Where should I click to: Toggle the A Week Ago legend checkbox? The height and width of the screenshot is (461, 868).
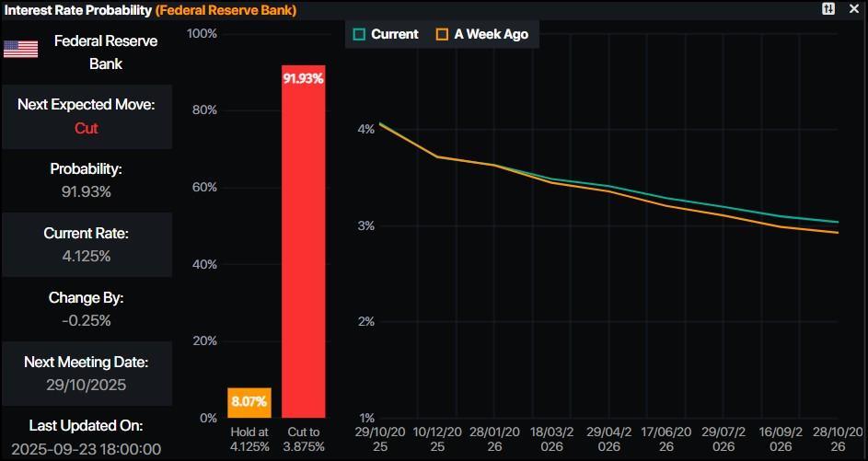[x=443, y=34]
